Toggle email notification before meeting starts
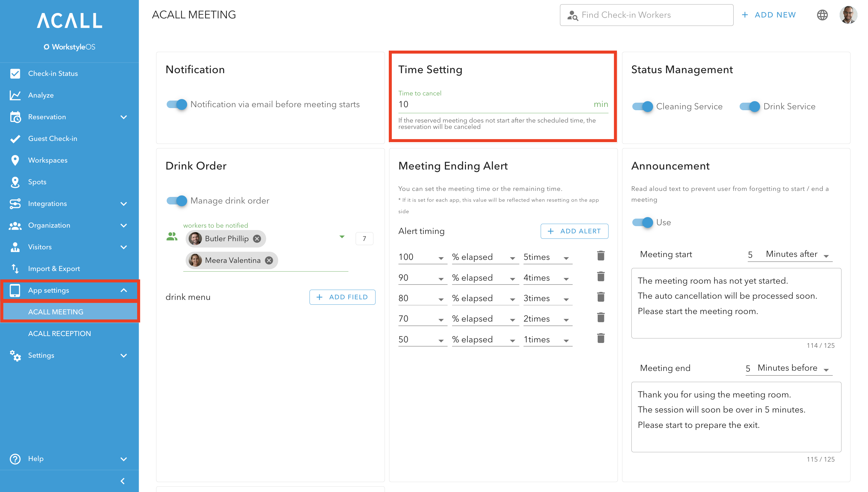Viewport: 868px width, 492px height. [x=177, y=104]
